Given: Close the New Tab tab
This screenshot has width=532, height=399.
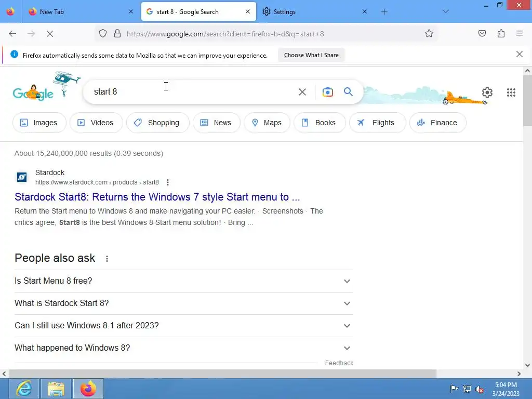Looking at the screenshot, I should [131, 11].
